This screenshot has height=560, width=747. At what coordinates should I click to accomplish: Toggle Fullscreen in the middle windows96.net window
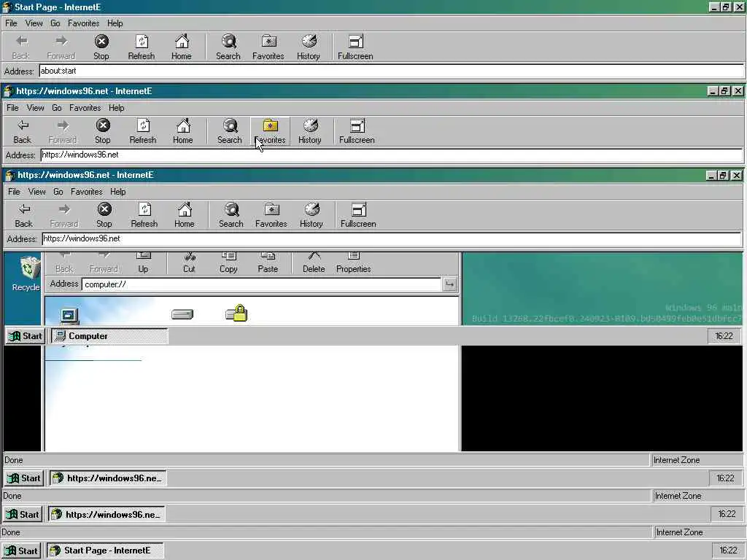click(357, 131)
